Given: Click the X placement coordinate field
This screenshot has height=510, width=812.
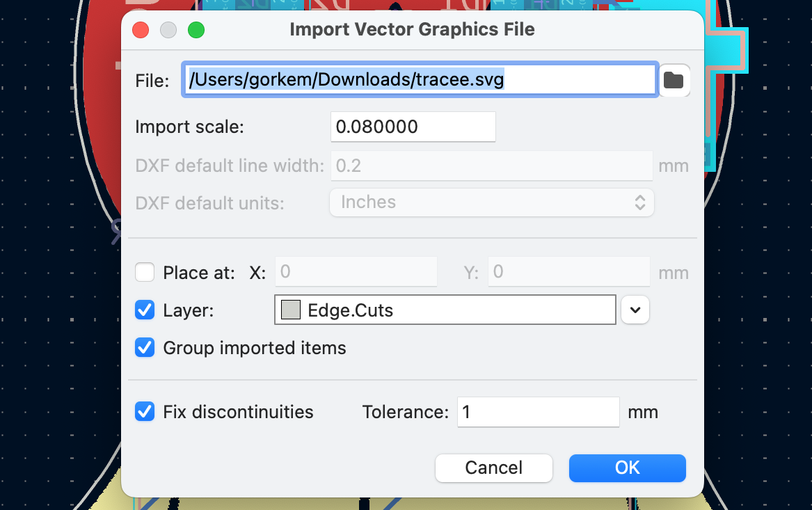Looking at the screenshot, I should (x=356, y=271).
